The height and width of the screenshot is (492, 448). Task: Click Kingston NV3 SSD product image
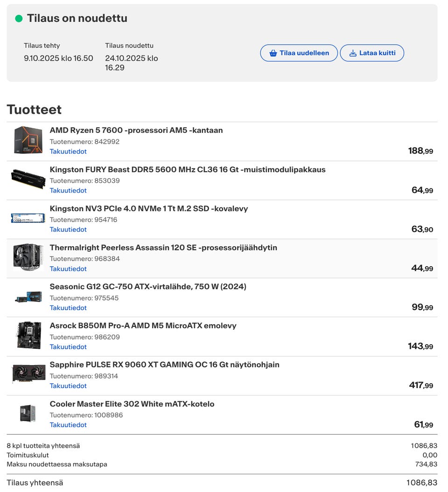pos(28,218)
